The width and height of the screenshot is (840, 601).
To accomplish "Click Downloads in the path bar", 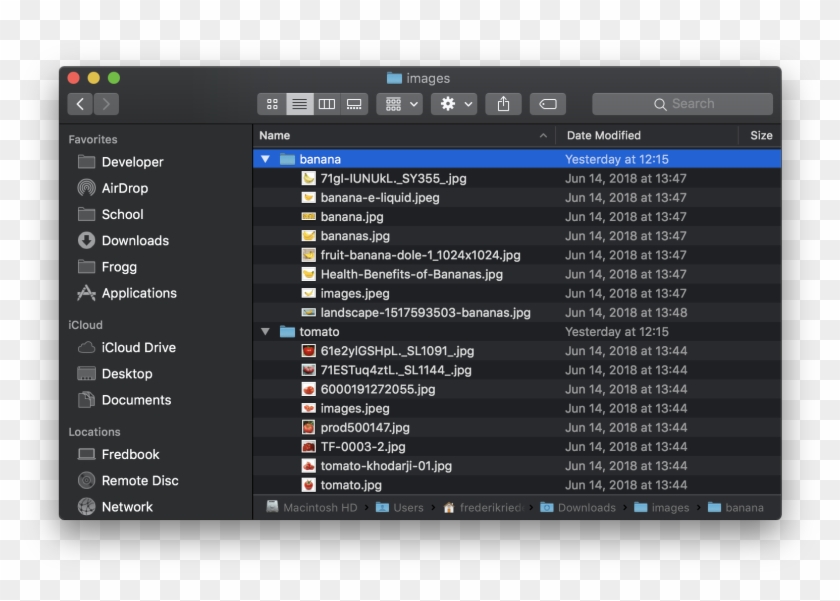I will 586,508.
